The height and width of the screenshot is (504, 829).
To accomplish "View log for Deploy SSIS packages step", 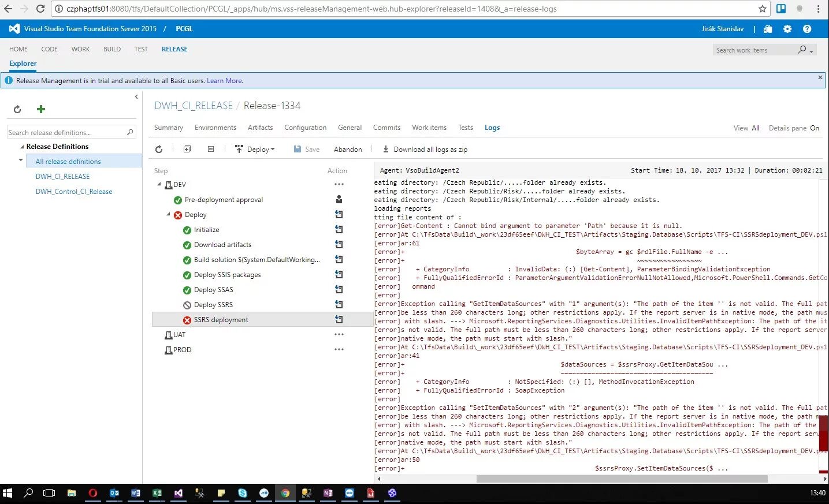I will pos(339,274).
